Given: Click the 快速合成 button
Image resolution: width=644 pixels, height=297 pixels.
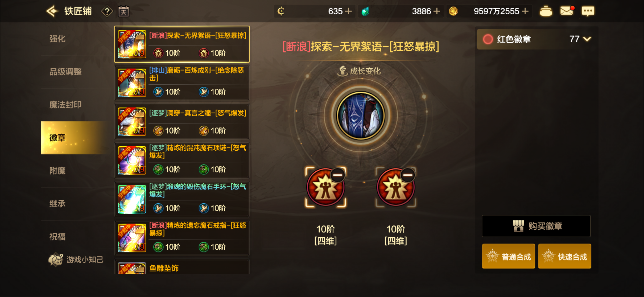Looking at the screenshot, I should pos(565,256).
